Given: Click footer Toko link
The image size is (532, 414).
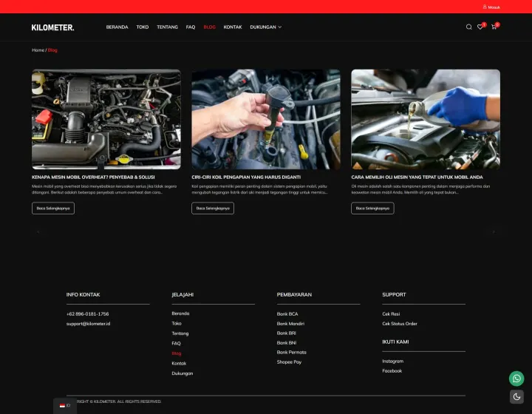Looking at the screenshot, I should coord(177,323).
